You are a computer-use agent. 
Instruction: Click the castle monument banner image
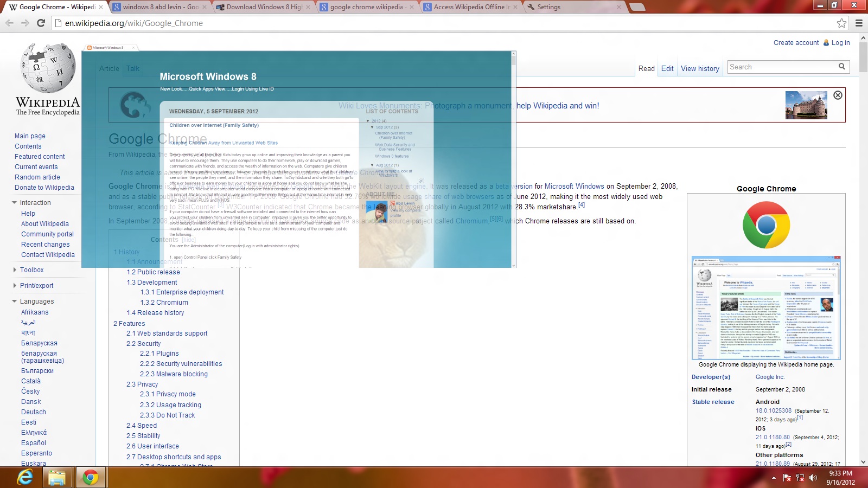pos(806,105)
